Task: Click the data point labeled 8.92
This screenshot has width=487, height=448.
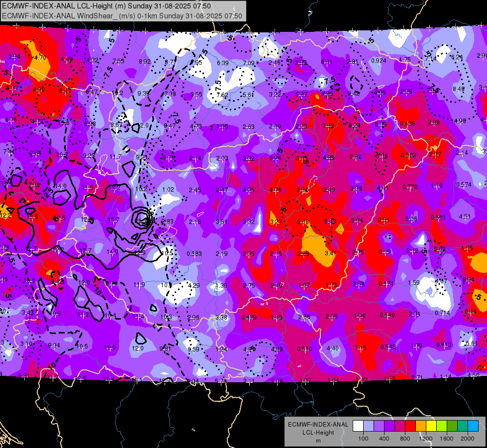Action: [145, 62]
